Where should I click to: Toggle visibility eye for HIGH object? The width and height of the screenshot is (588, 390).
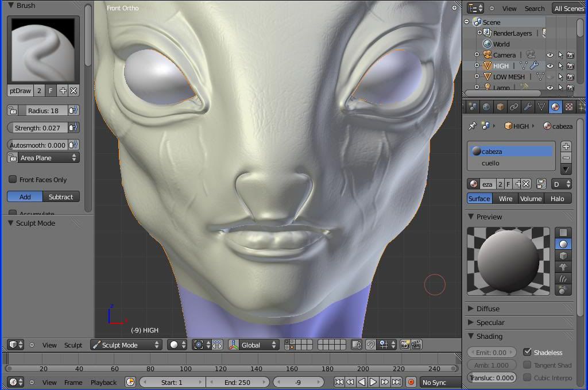(x=550, y=66)
